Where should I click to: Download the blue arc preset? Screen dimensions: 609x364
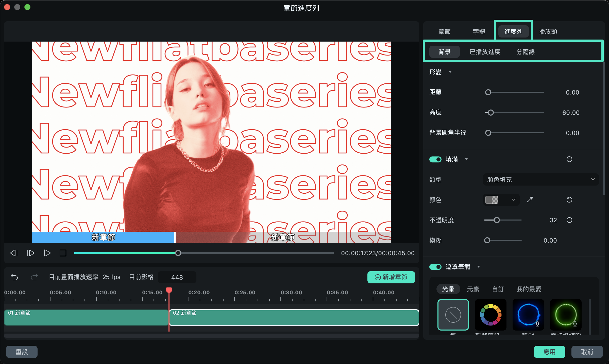point(537,324)
